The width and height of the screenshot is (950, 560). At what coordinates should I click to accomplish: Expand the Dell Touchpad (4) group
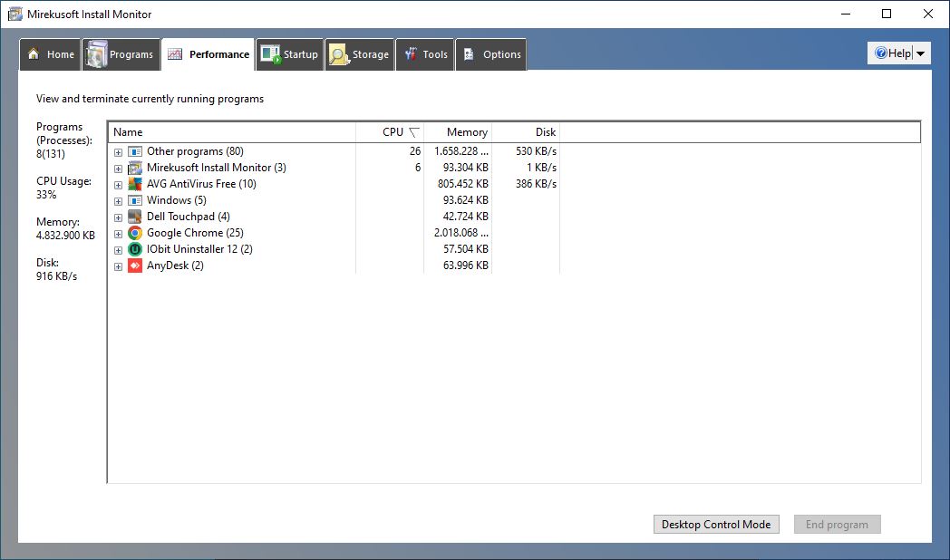[x=118, y=218]
